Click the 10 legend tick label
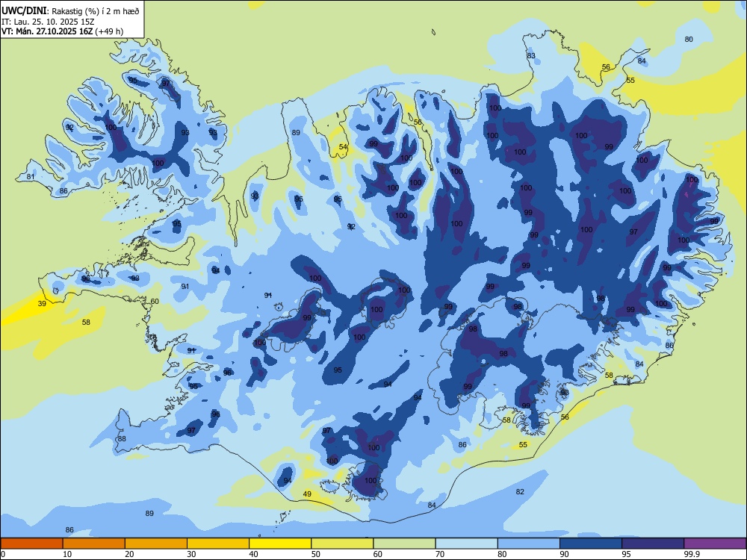Viewport: 747px width, 560px height. [67, 554]
